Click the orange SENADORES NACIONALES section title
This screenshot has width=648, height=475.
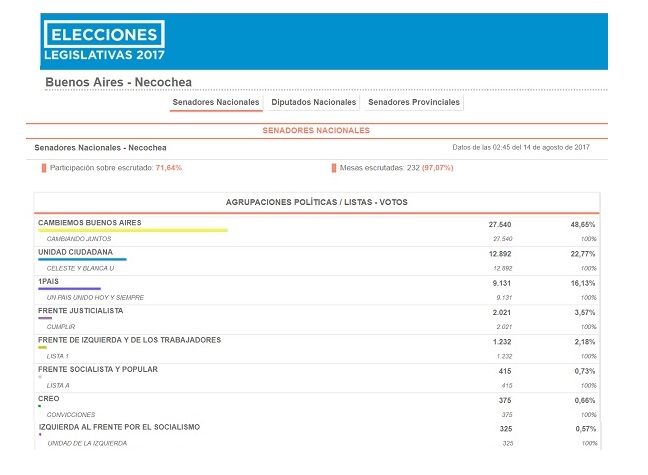316,131
